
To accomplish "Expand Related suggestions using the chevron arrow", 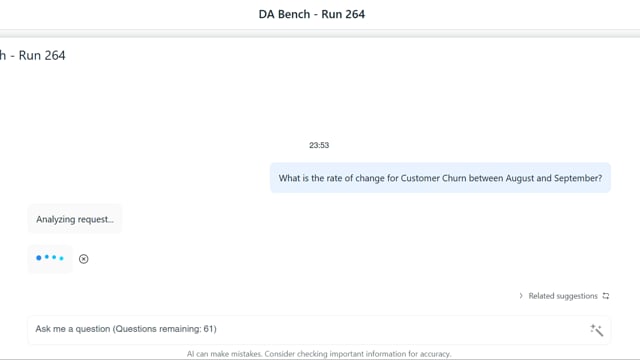I will (x=521, y=296).
